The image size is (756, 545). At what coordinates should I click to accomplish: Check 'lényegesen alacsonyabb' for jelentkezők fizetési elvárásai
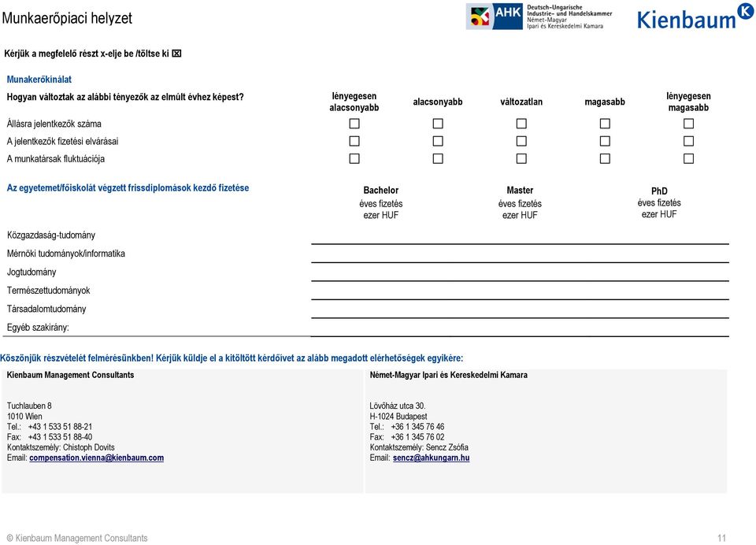[354, 141]
